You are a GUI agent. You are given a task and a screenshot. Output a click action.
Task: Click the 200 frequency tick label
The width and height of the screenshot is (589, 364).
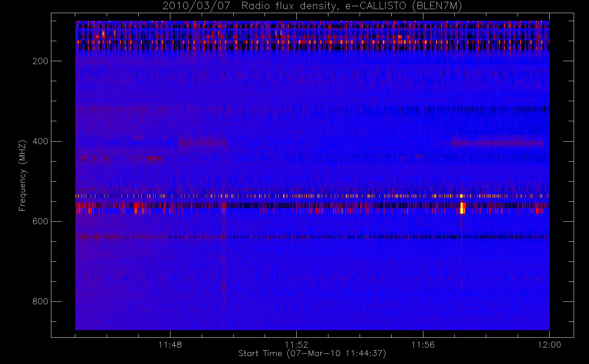[x=40, y=61]
